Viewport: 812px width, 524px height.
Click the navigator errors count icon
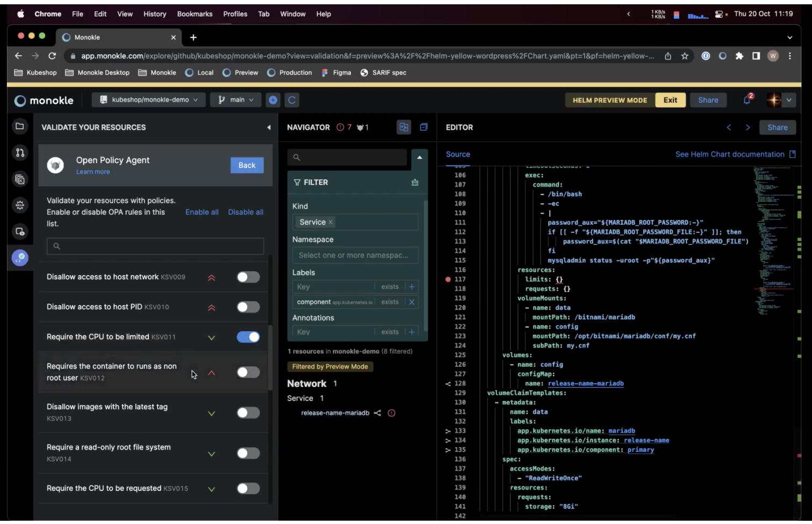coord(340,128)
